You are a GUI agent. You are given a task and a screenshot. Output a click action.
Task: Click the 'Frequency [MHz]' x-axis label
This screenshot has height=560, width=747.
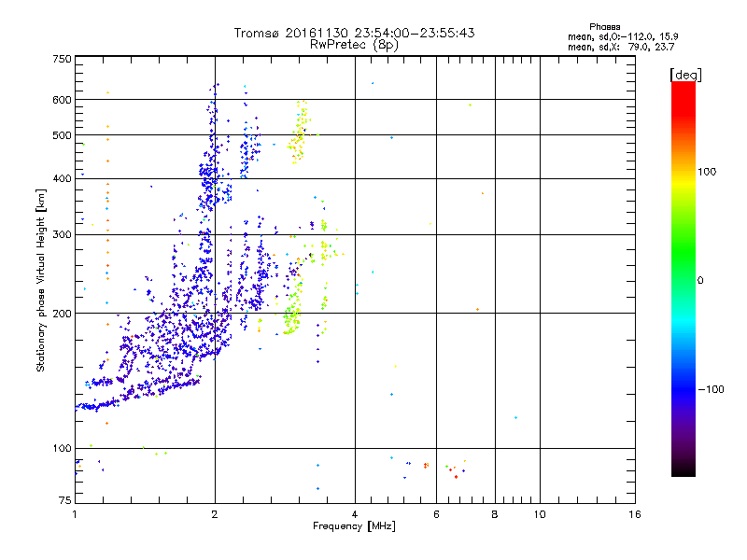point(354,526)
